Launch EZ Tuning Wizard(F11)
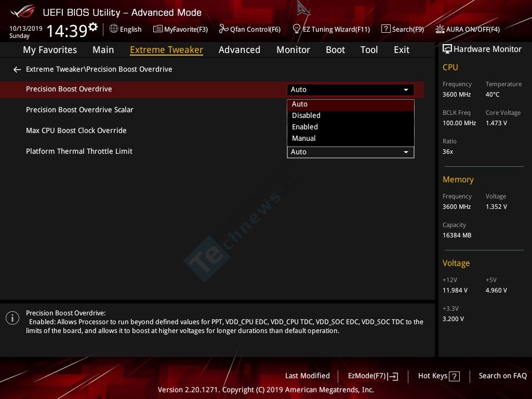 click(331, 29)
